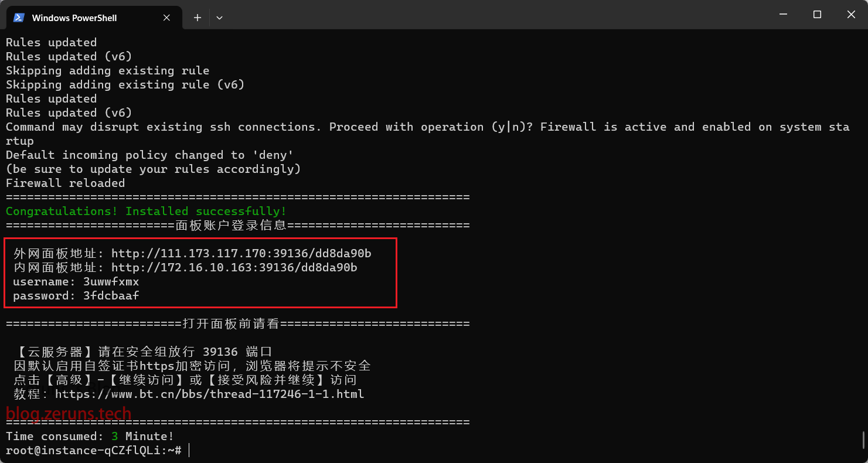The width and height of the screenshot is (868, 463).
Task: Close the terminal window
Action: point(850,14)
